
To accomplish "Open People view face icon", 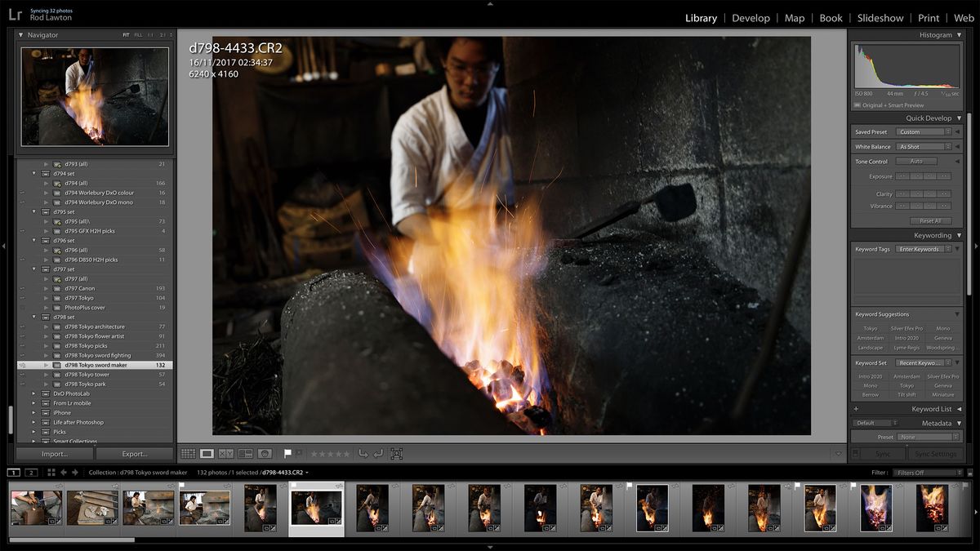I will pyautogui.click(x=265, y=453).
